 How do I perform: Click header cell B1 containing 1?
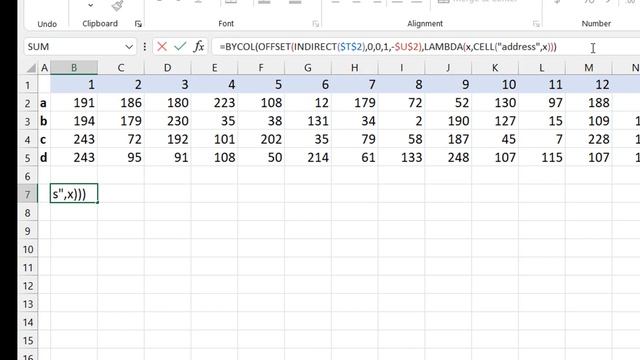pyautogui.click(x=74, y=85)
